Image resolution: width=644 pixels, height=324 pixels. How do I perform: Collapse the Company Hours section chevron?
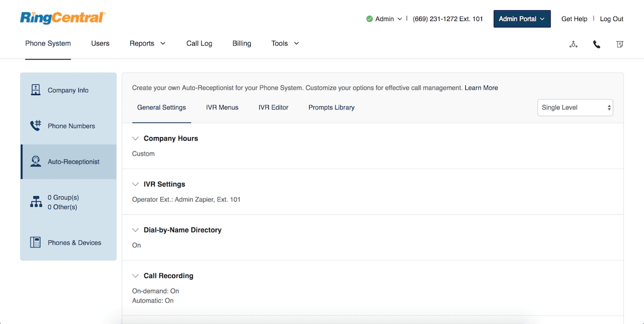coord(135,138)
